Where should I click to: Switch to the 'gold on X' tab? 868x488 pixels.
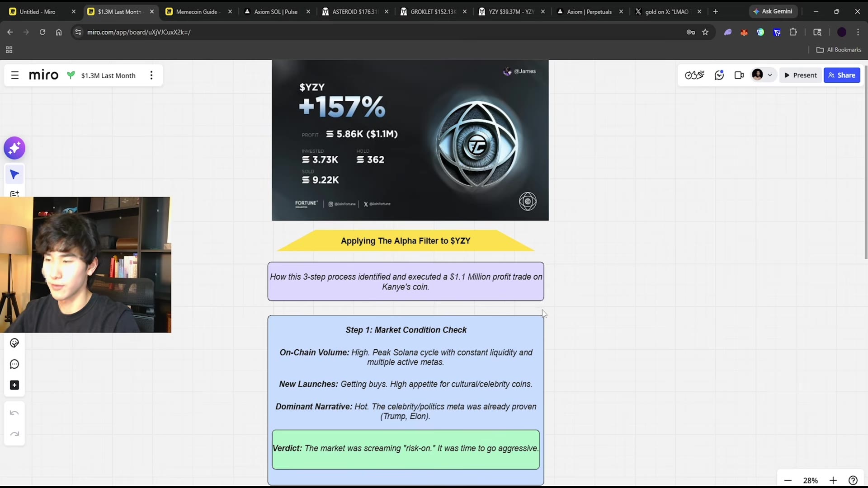[667, 12]
